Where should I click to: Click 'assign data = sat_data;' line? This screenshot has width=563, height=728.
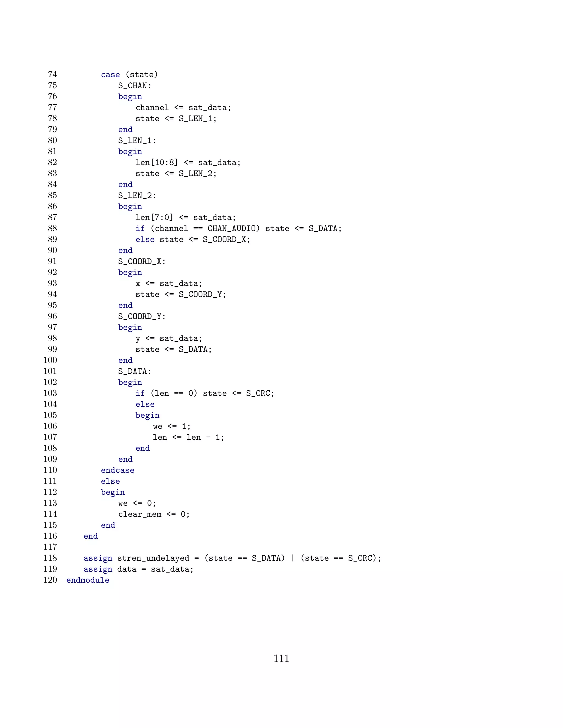click(x=139, y=569)
